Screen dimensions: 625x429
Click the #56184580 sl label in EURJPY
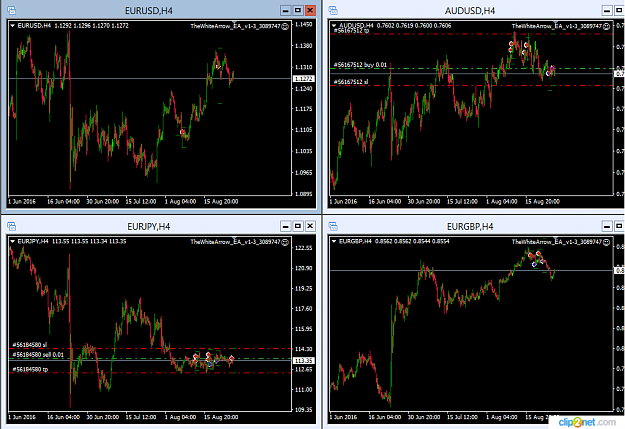tap(29, 344)
